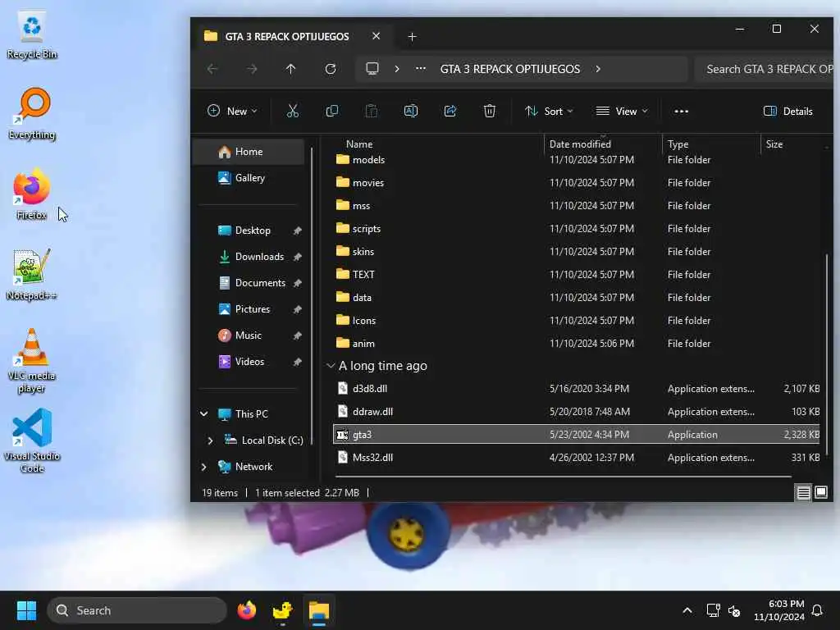840x630 pixels.
Task: Open the Windows Start menu
Action: coord(26,610)
